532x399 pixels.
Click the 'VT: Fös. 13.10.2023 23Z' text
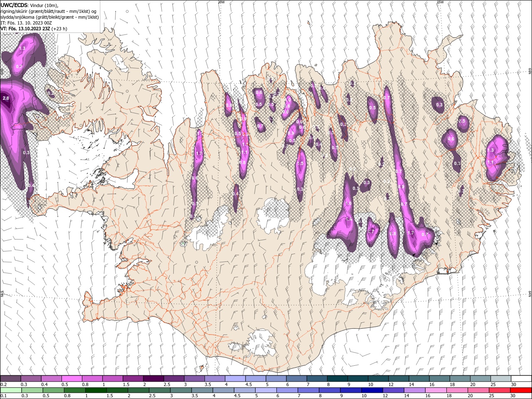(25, 29)
